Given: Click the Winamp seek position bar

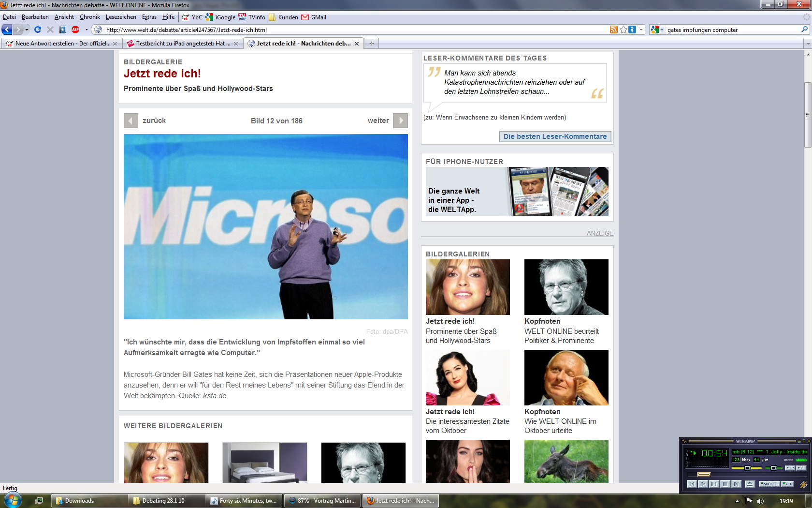Looking at the screenshot, I should pos(747,475).
